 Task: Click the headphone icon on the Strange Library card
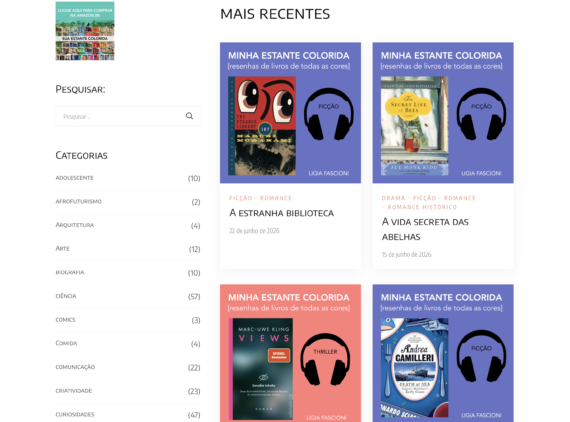tap(329, 114)
